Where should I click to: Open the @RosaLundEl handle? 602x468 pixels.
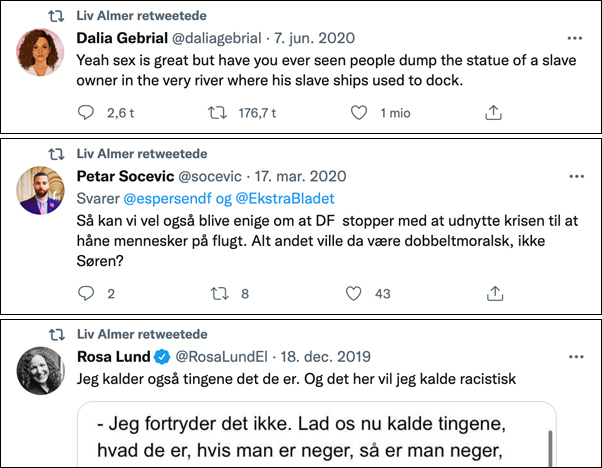pos(222,357)
